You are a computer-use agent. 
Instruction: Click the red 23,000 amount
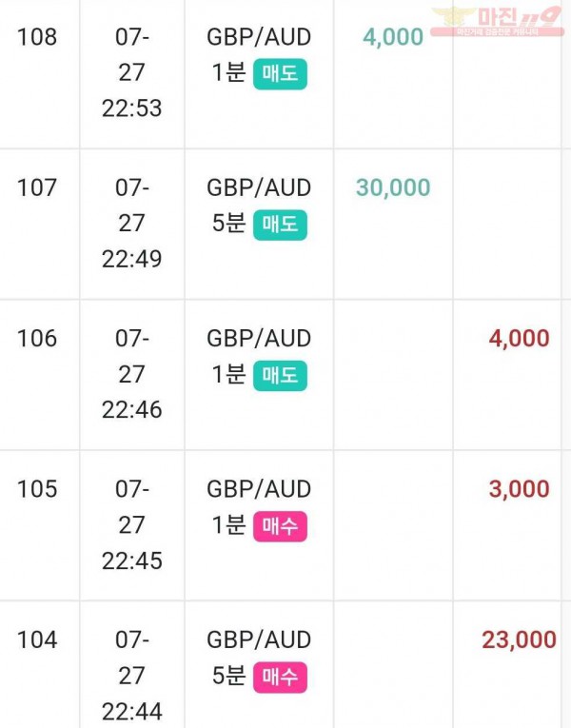[x=519, y=639]
